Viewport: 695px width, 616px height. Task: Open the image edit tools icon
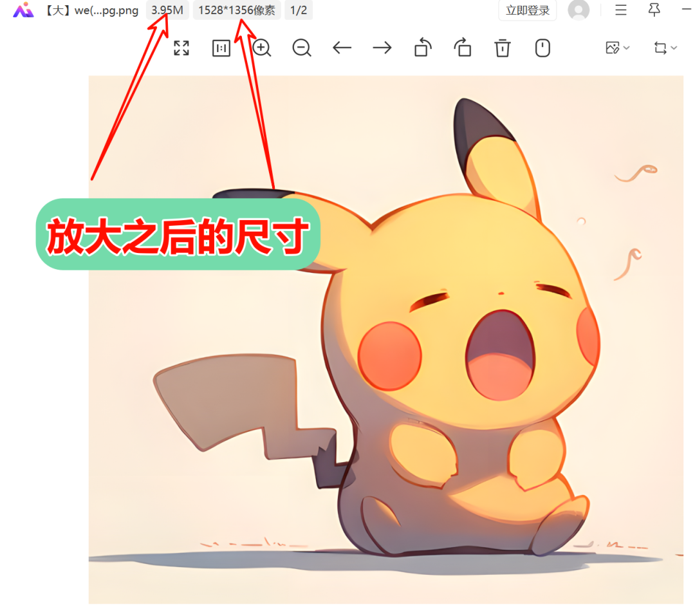coord(613,48)
